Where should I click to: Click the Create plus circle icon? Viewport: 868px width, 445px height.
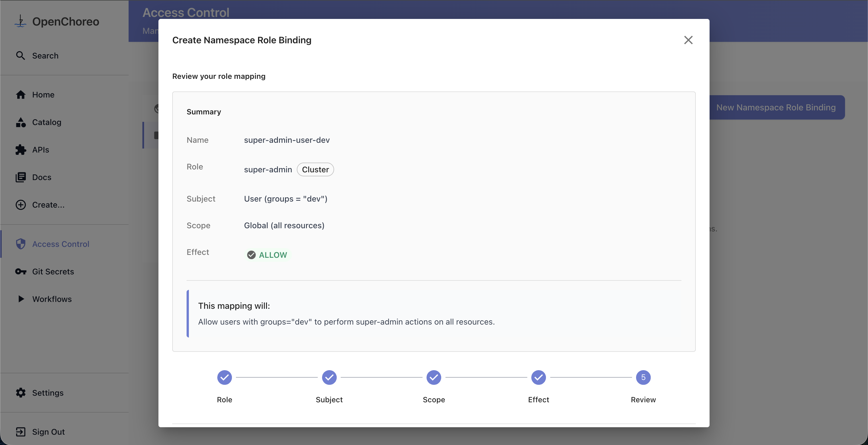pos(21,205)
